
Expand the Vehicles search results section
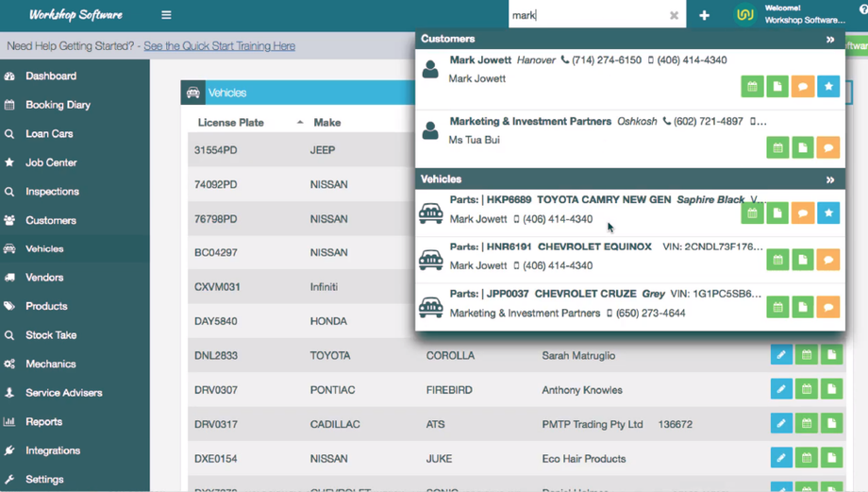(830, 179)
